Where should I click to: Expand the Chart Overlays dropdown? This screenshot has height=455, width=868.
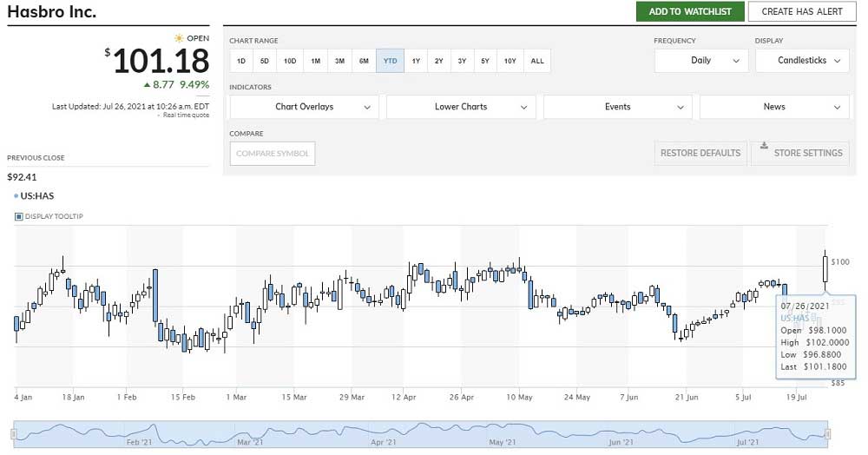point(305,107)
